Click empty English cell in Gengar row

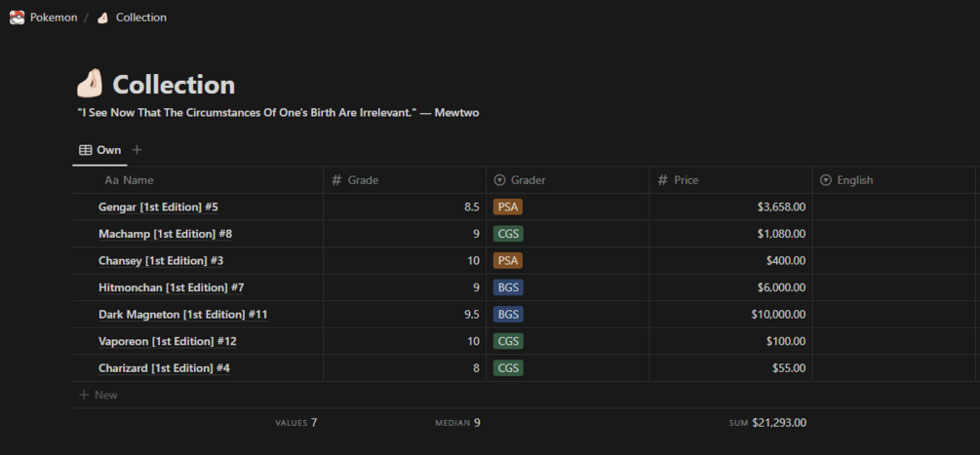(894, 207)
